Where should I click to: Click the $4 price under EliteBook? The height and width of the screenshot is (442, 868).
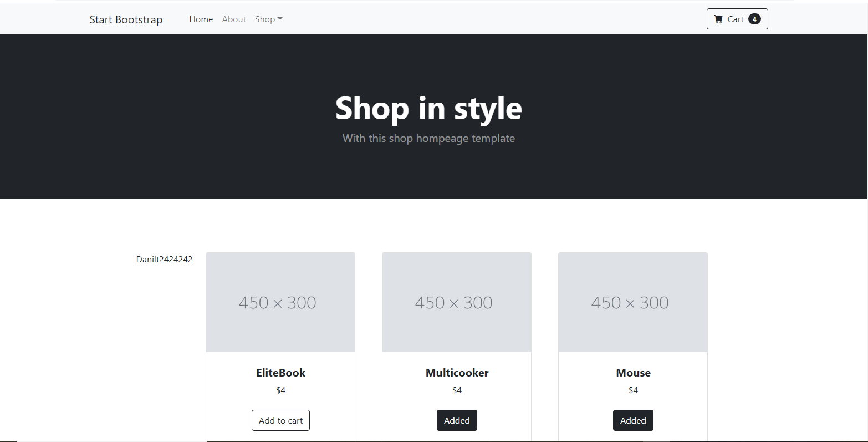pos(280,390)
